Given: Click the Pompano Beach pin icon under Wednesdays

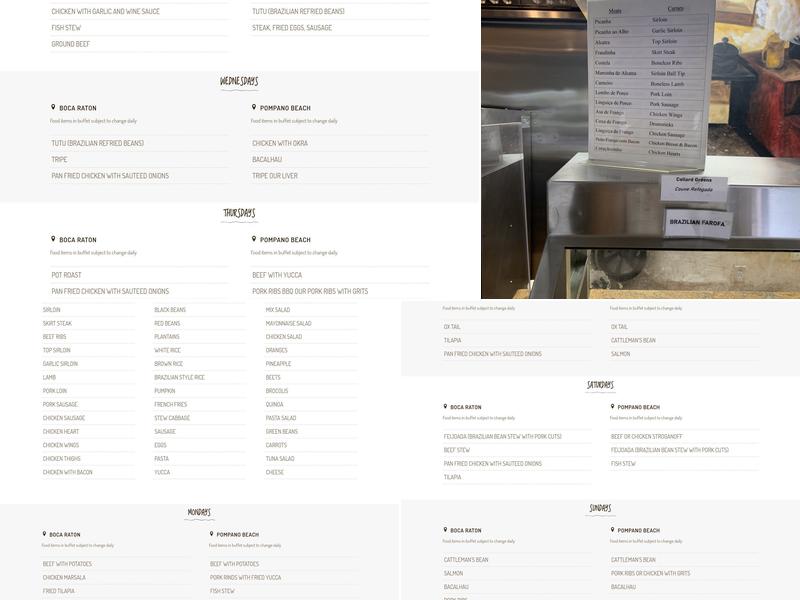Looking at the screenshot, I should coord(254,107).
